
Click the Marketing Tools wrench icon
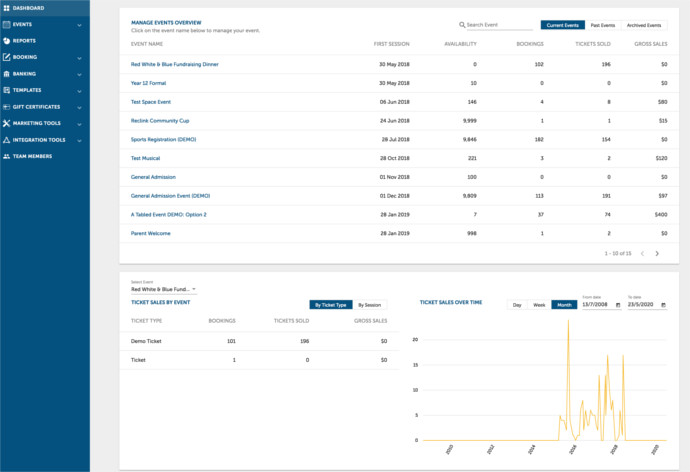point(6,123)
